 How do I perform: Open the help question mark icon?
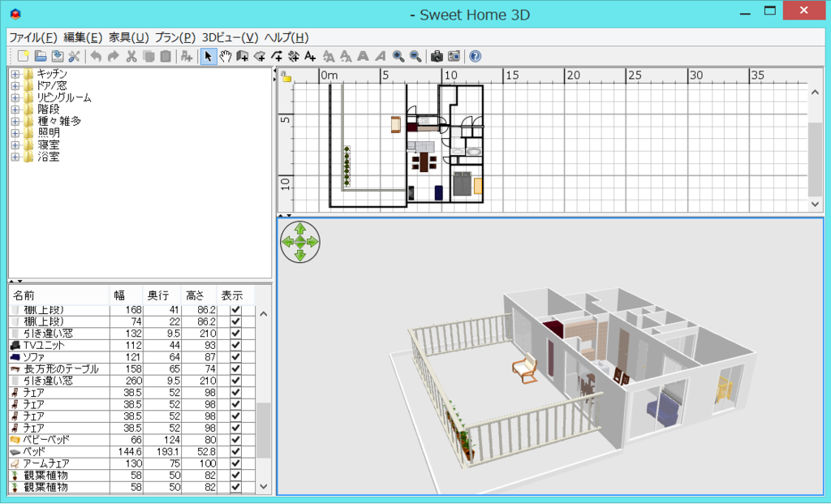(x=476, y=56)
